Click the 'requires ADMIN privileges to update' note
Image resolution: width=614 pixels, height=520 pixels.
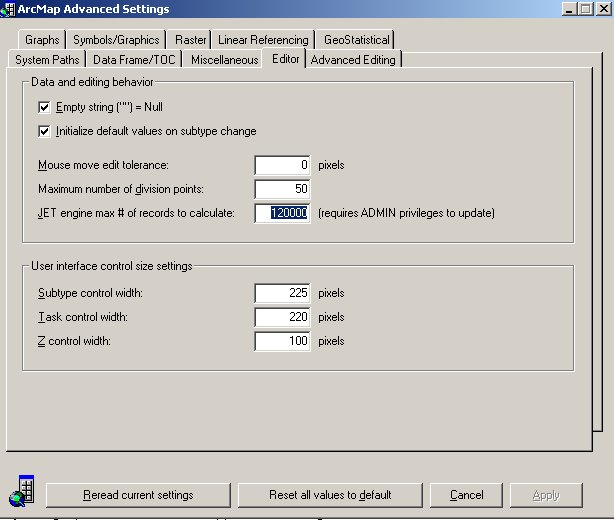coord(406,213)
